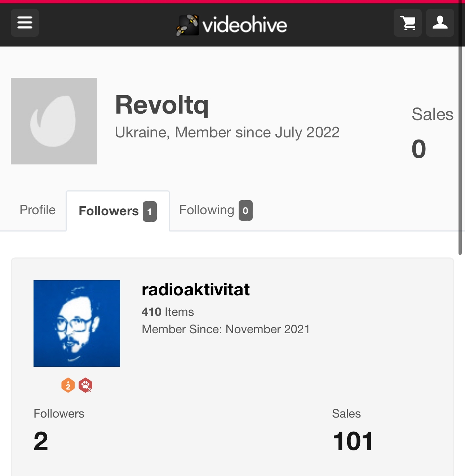Open radioaktivitat's blue avatar thumbnail

pos(77,323)
